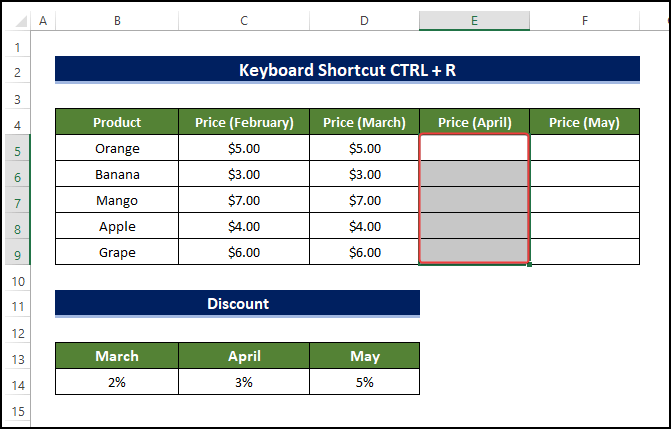
Task: Select the 5% May discount cell
Action: (364, 382)
